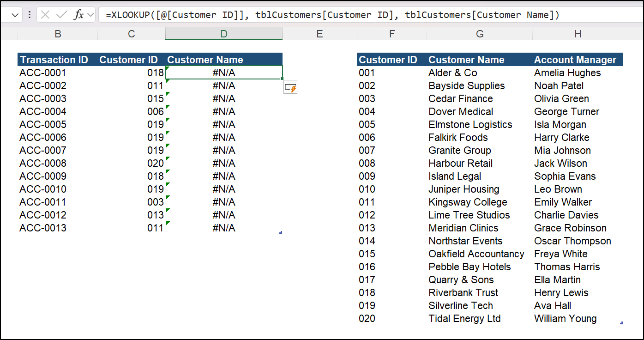The image size is (644, 340).
Task: Select Lime Tree Studios cell
Action: [x=480, y=215]
